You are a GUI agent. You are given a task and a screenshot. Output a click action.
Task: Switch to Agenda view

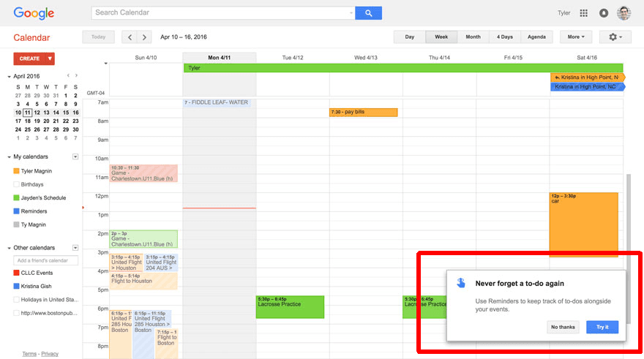[536, 37]
